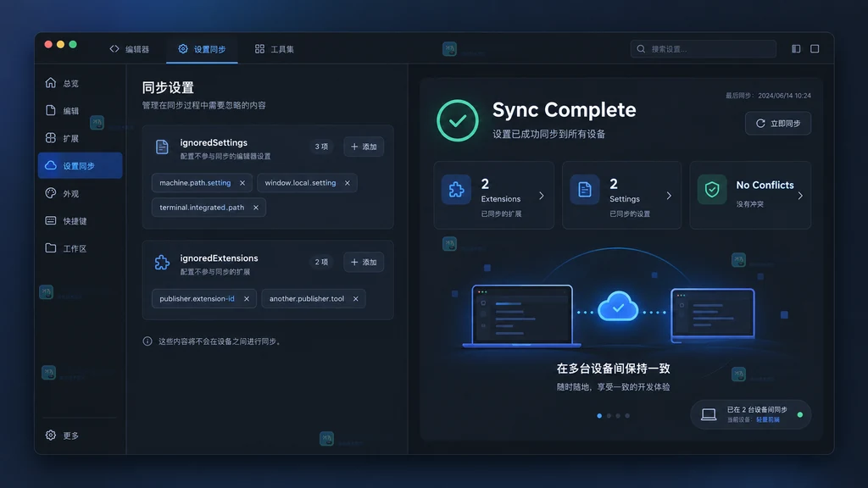Click the Sync Complete heading
The height and width of the screenshot is (488, 868).
point(564,109)
